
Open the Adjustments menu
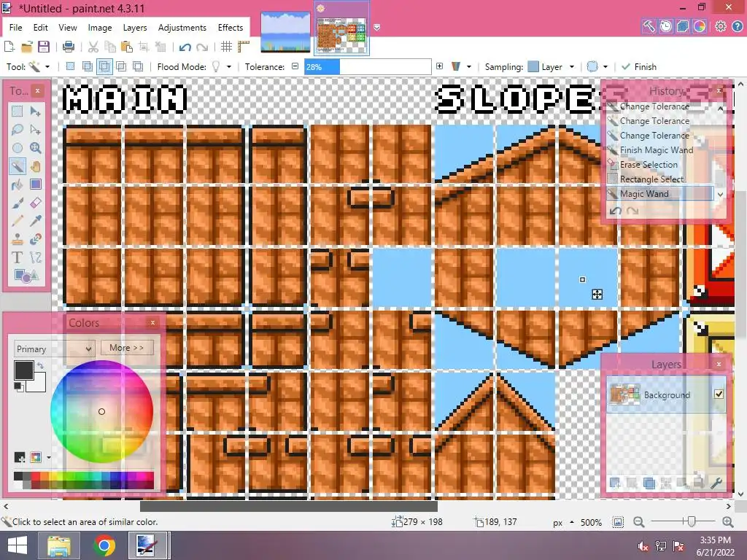coord(182,28)
